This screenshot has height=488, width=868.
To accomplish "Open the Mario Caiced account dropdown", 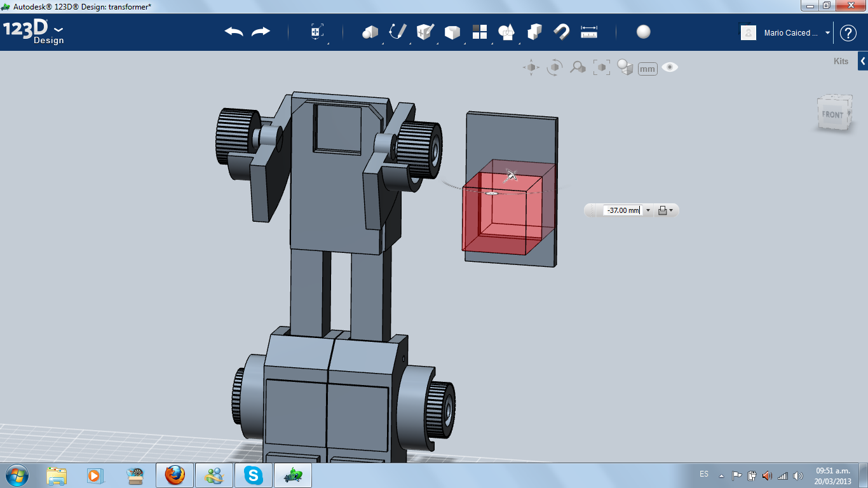I will point(828,33).
